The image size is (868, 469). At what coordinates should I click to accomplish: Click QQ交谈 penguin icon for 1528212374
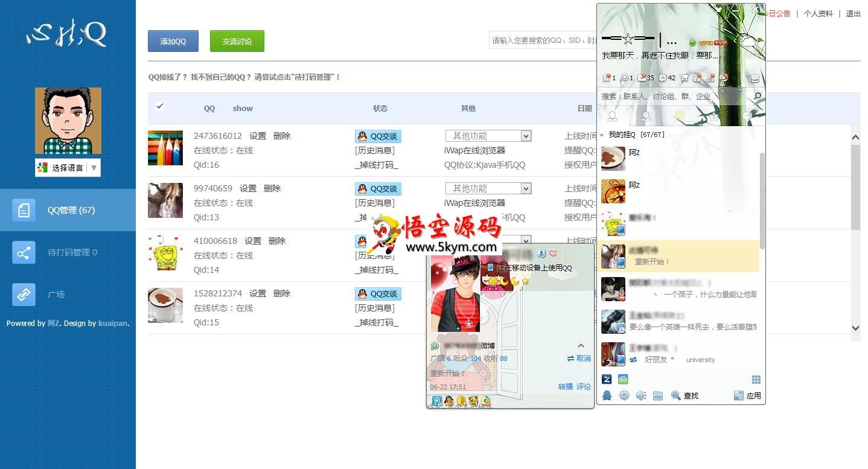coord(362,294)
